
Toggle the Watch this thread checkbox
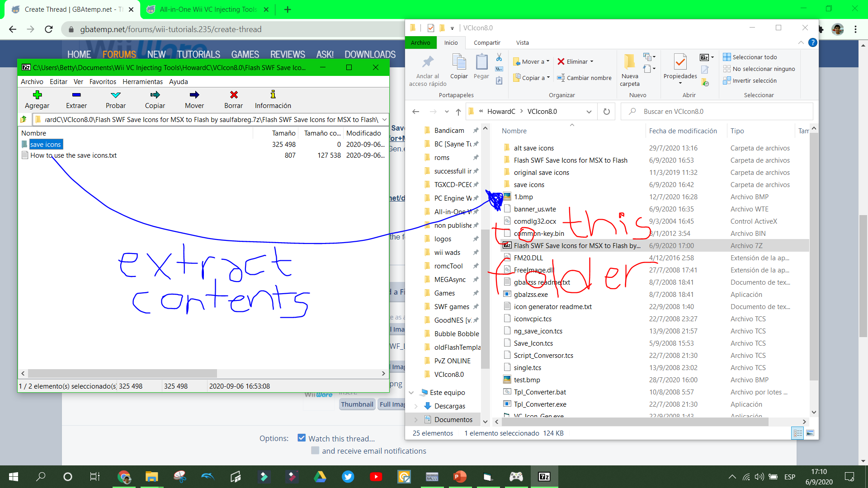pos(302,438)
